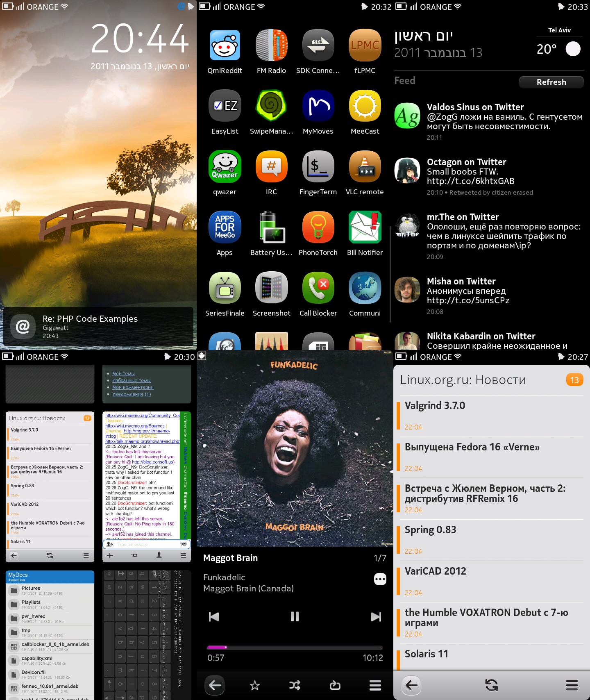590x700 pixels.
Task: Open the Мои темы link in browser thumbnail
Action: 123,373
